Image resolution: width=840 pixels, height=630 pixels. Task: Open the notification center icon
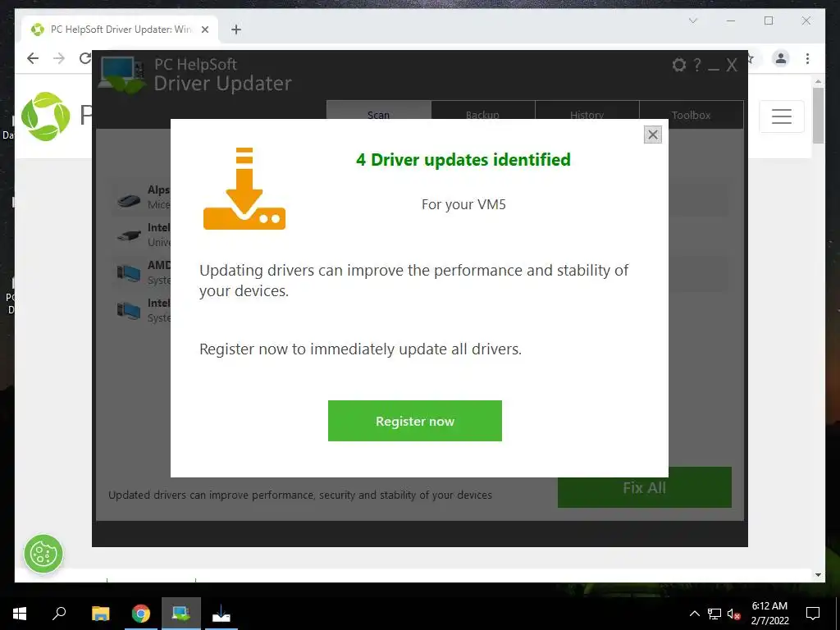point(813,614)
